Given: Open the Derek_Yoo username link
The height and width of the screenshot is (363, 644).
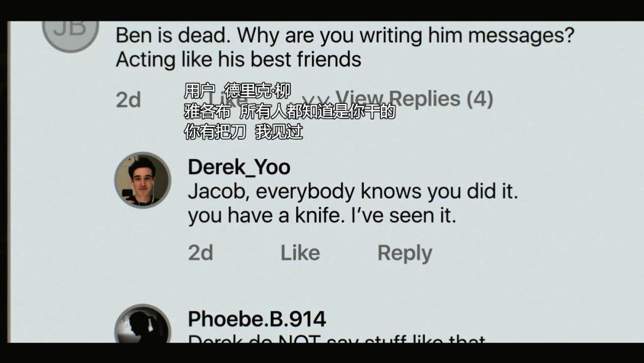Looking at the screenshot, I should (x=239, y=167).
